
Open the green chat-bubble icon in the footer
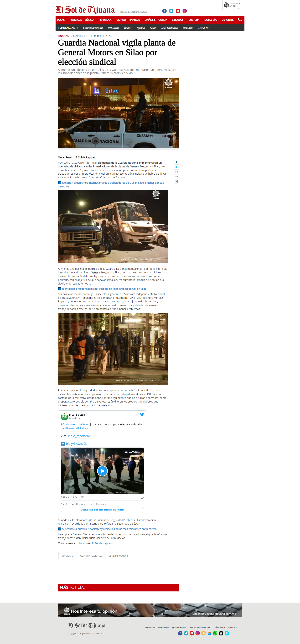click(215, 633)
